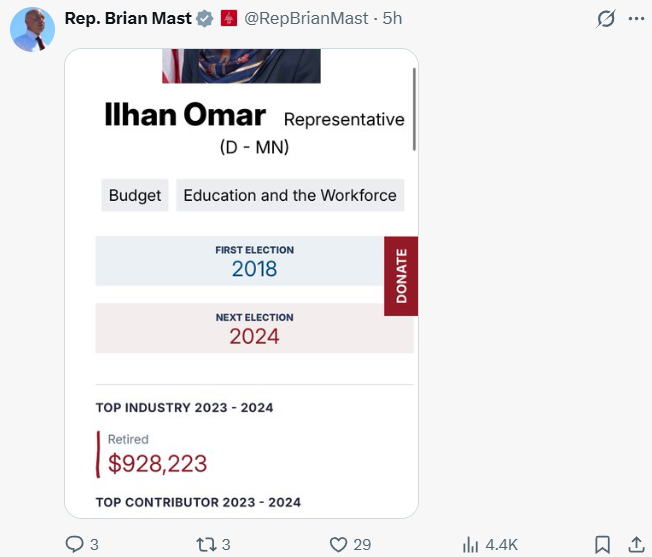View post analytics bar chart icon
Viewport: 652px width, 557px height.
click(471, 544)
